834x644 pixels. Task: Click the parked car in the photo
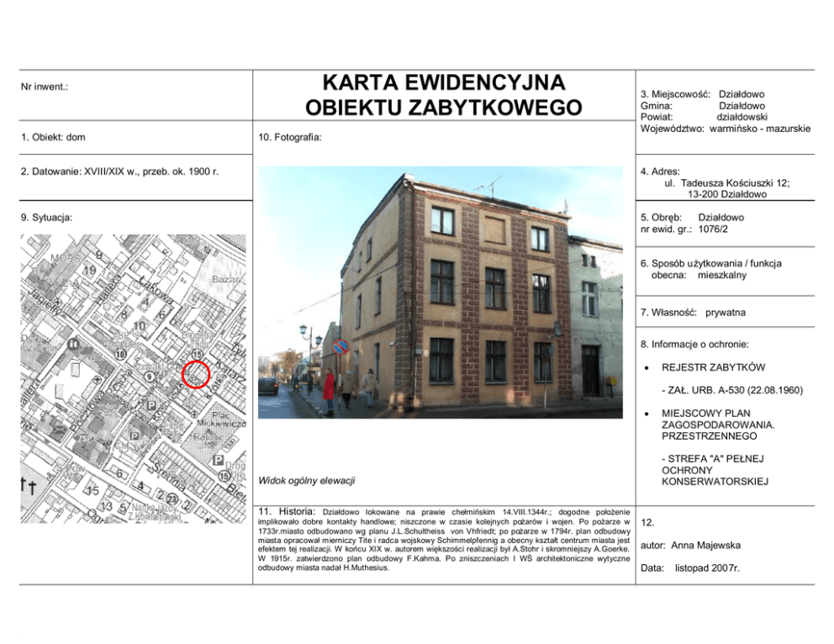click(x=268, y=385)
